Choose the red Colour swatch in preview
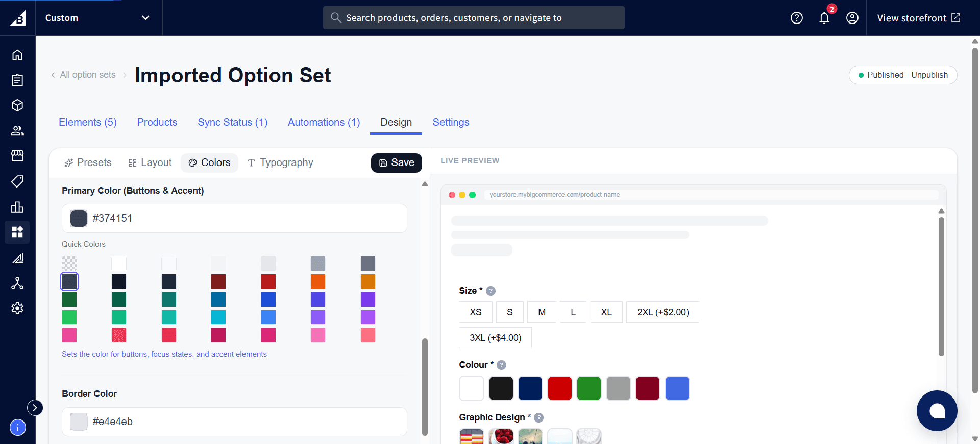980x444 pixels. (560, 388)
